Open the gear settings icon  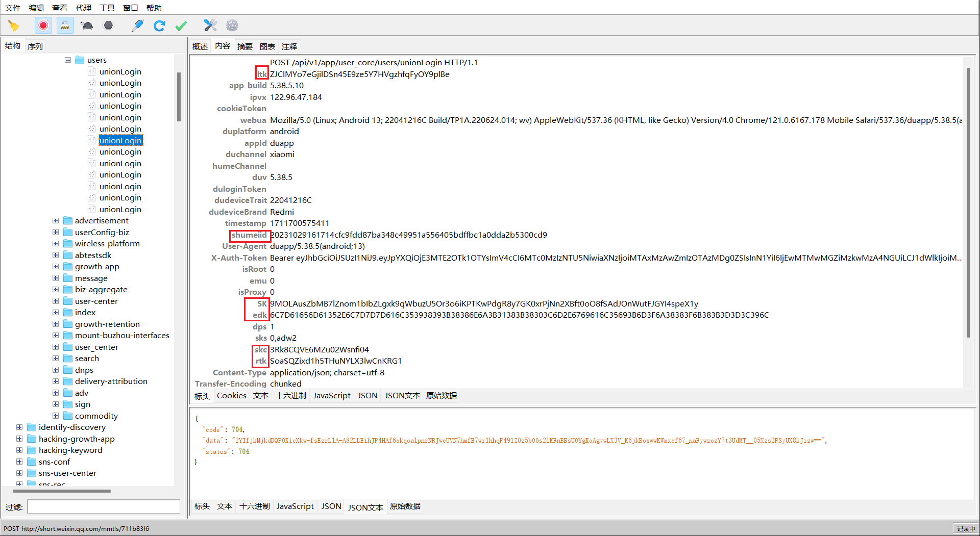[232, 25]
